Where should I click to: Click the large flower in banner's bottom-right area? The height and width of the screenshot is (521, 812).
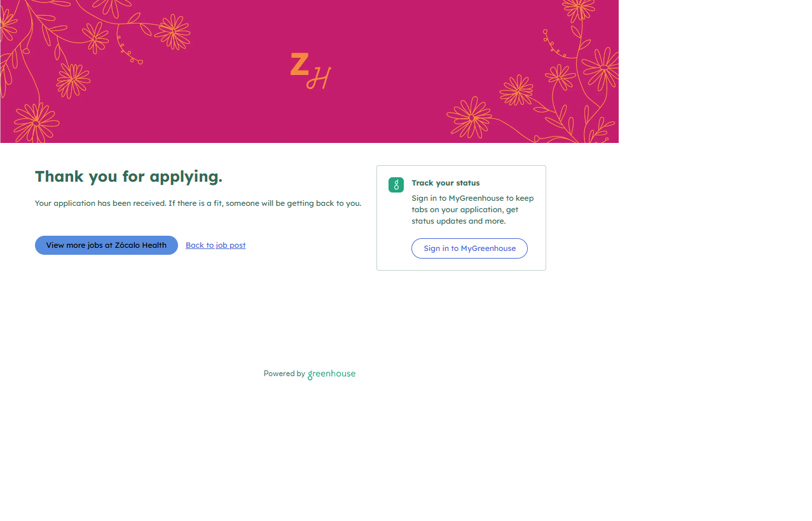(471, 118)
